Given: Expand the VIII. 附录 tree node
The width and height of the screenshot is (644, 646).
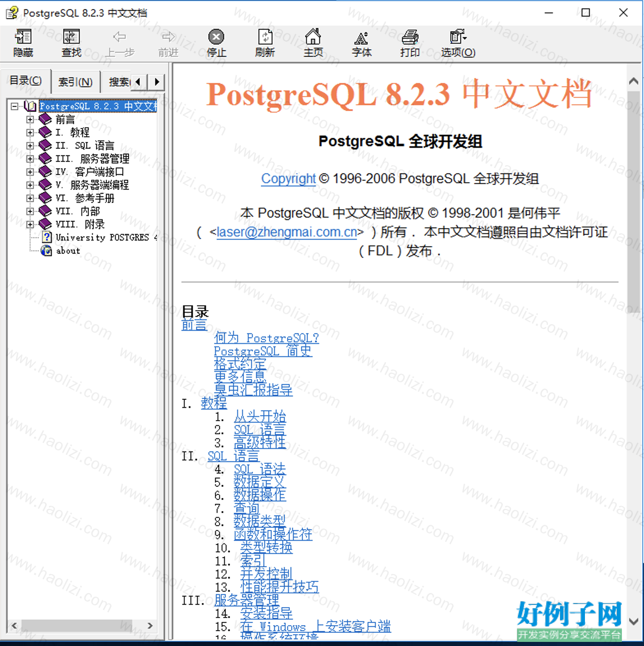Looking at the screenshot, I should (30, 224).
